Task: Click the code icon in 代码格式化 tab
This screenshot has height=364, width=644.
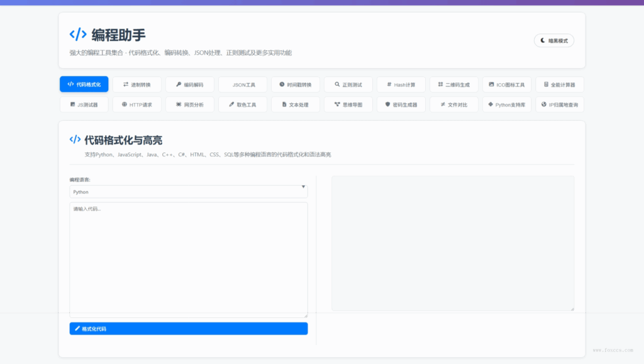Action: pos(70,84)
